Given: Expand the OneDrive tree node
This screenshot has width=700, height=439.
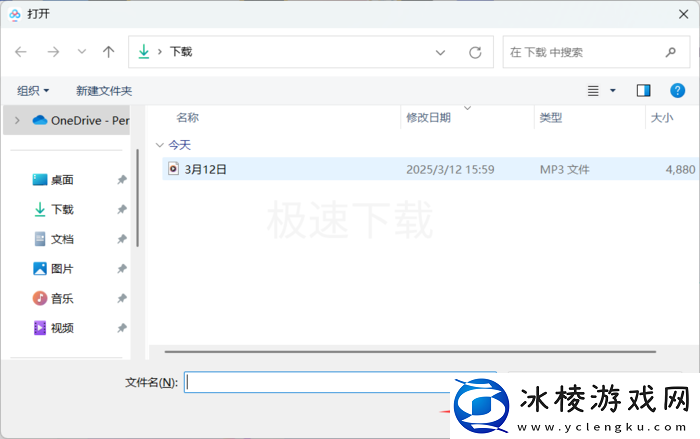Looking at the screenshot, I should [x=17, y=120].
